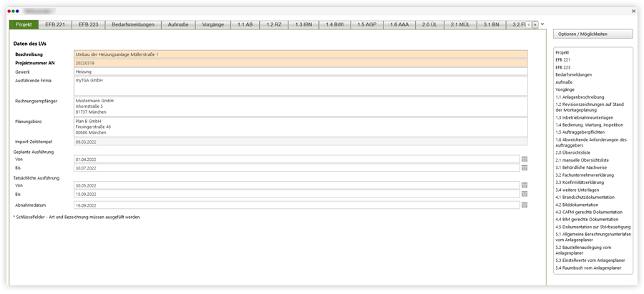Viewport: 644px width, 294px height.
Task: Select 4.1 Brandschutzdokumentation in side list
Action: pos(586,197)
